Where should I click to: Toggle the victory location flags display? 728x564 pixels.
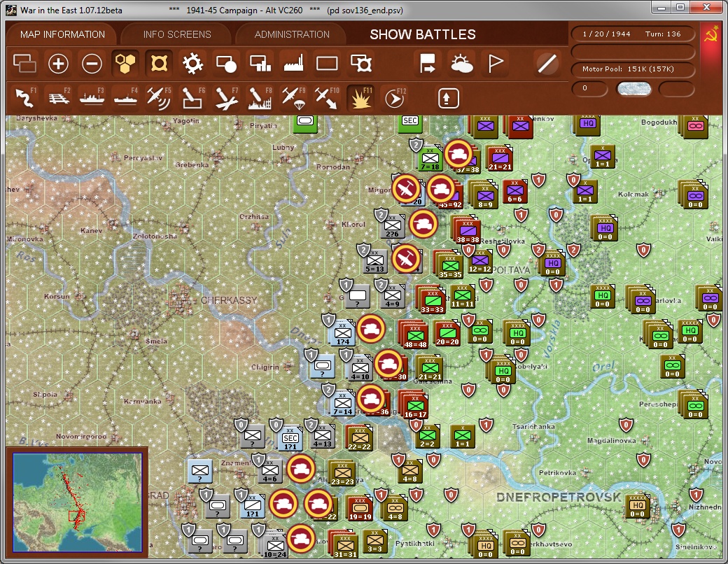(x=496, y=63)
